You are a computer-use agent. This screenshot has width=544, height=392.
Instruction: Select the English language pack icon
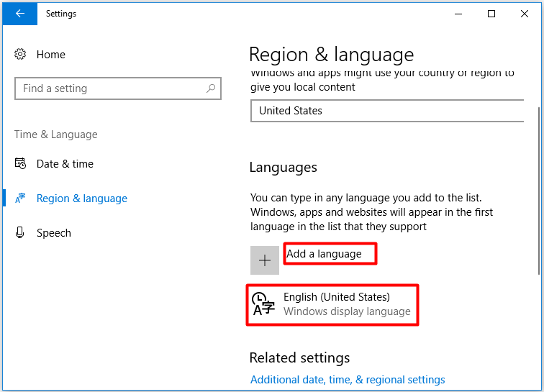(x=263, y=304)
